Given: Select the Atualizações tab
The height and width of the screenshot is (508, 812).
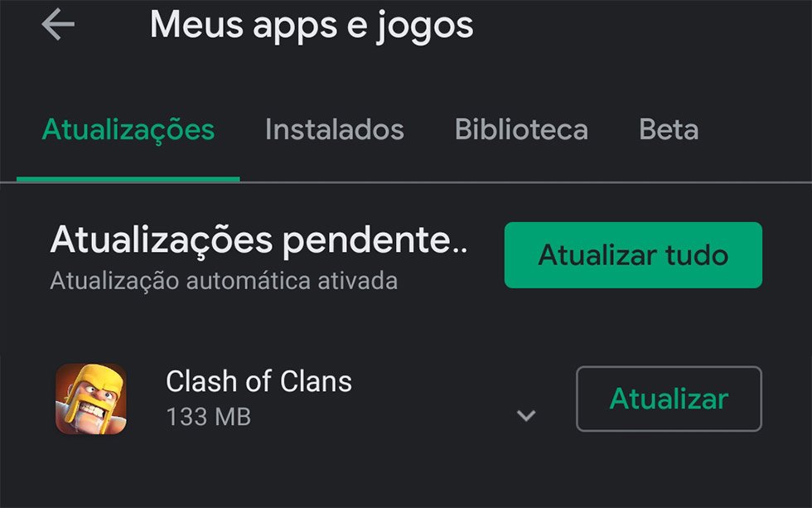Looking at the screenshot, I should point(128,130).
